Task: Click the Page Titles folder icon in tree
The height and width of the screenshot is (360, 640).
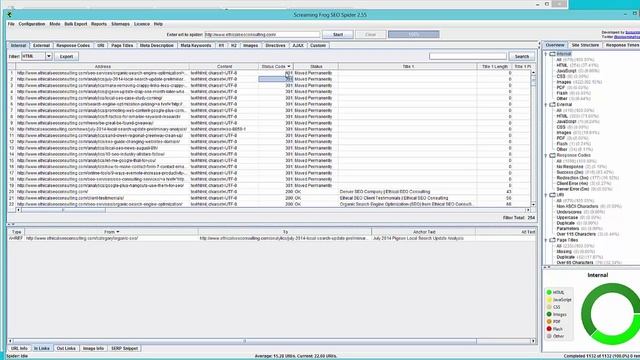Action: pyautogui.click(x=552, y=240)
